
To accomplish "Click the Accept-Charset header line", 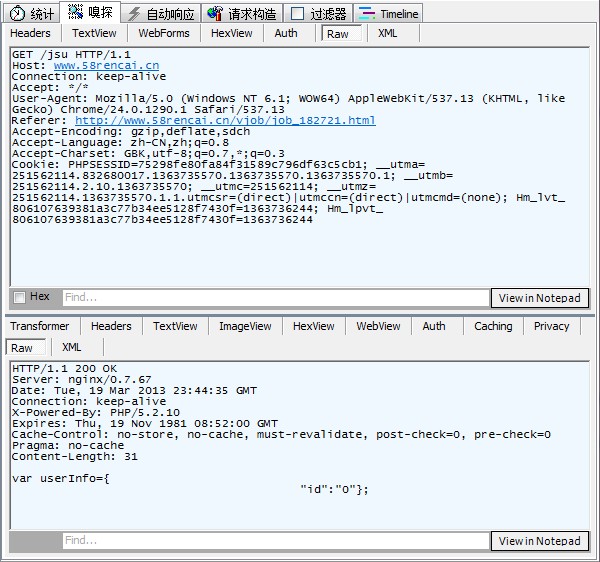I will click(x=148, y=154).
